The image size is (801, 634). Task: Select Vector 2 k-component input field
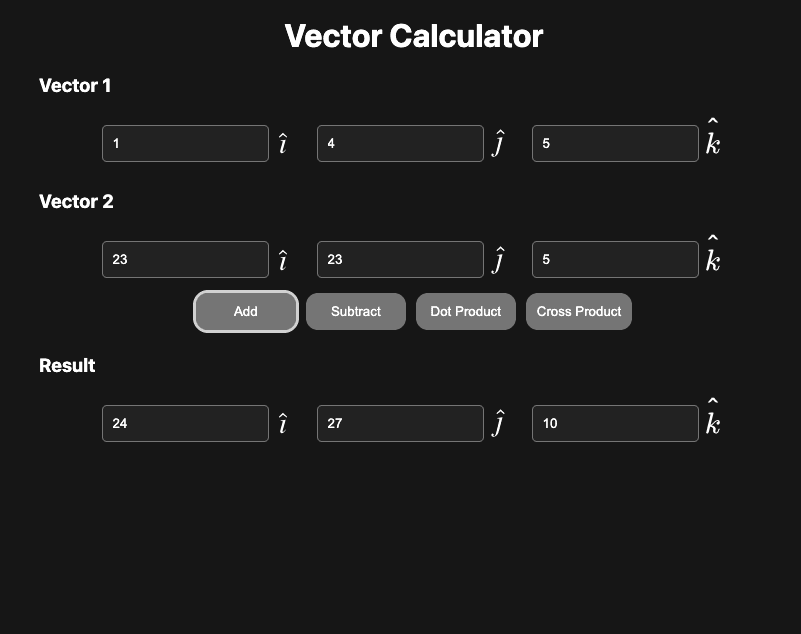click(615, 259)
